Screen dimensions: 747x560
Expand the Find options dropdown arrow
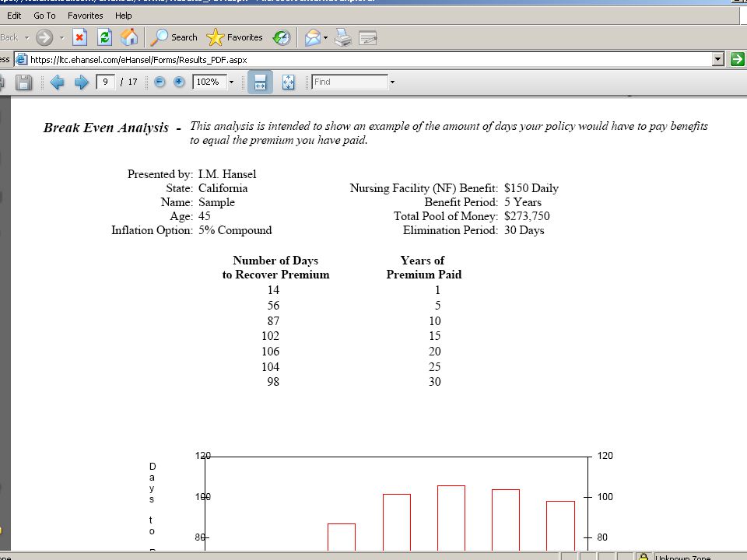(392, 82)
